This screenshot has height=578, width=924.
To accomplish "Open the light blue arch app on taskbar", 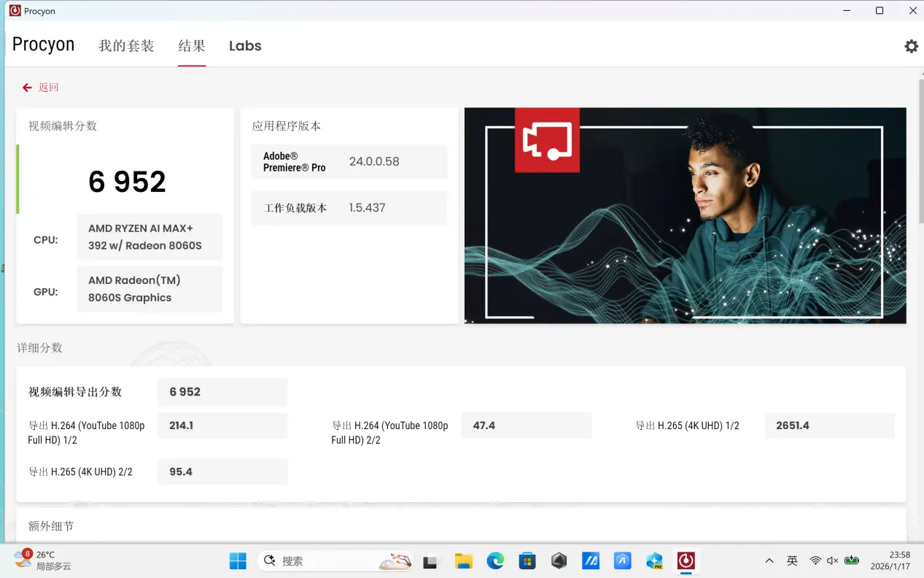I will tap(622, 560).
